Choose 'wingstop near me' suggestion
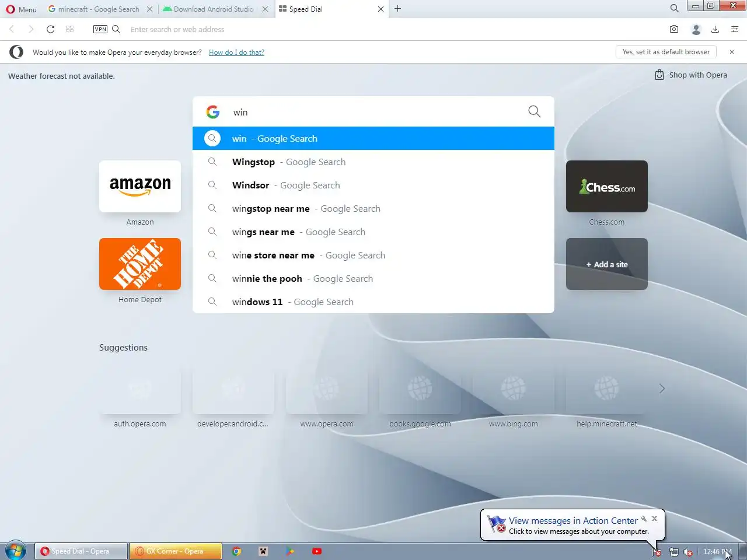Screen dimensions: 747x560 [x=373, y=208]
